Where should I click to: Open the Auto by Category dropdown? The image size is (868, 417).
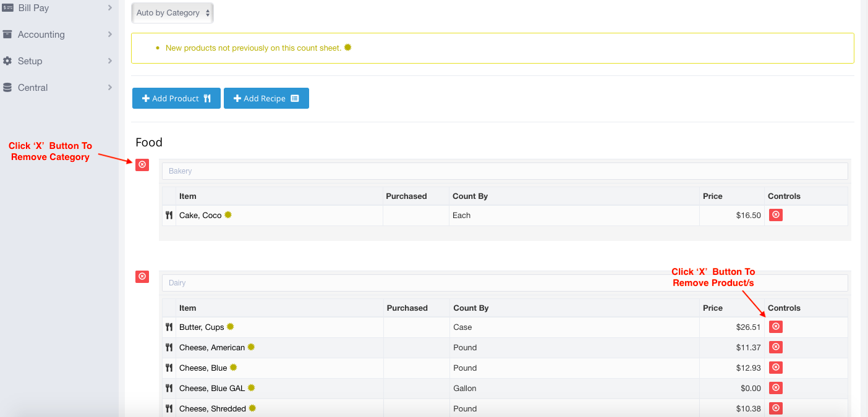click(172, 13)
